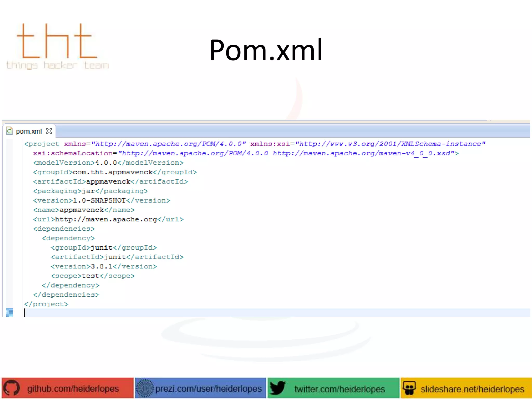Click the closing dependency tag
532x399 pixels.
click(71, 285)
